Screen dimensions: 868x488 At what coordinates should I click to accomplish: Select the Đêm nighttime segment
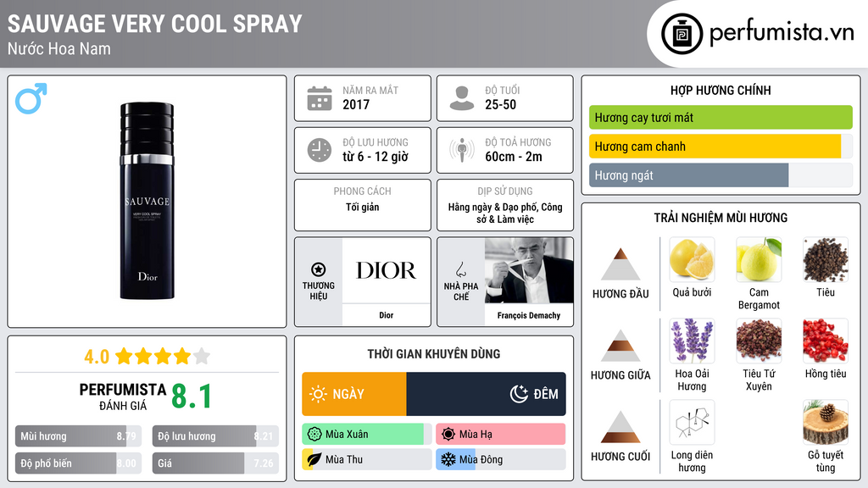486,394
